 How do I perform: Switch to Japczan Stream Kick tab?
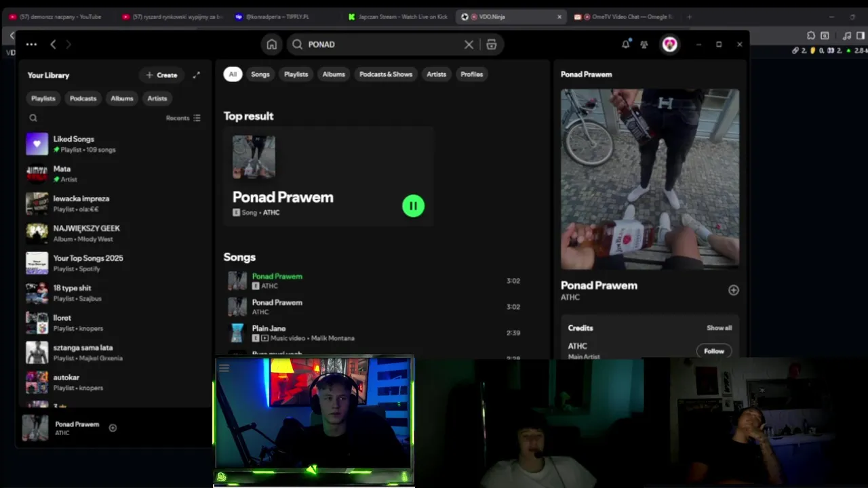coord(398,17)
